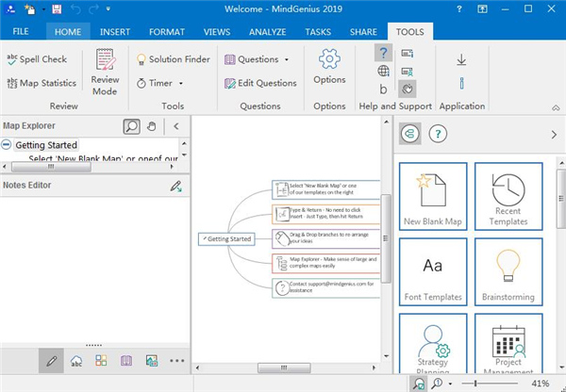Toggle the hand pan tool in Map Explorer
Screen dimensions: 566x392
point(153,125)
